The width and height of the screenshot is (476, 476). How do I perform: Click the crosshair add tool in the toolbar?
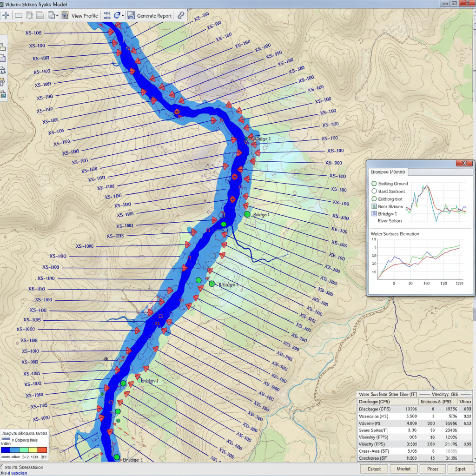pos(6,15)
